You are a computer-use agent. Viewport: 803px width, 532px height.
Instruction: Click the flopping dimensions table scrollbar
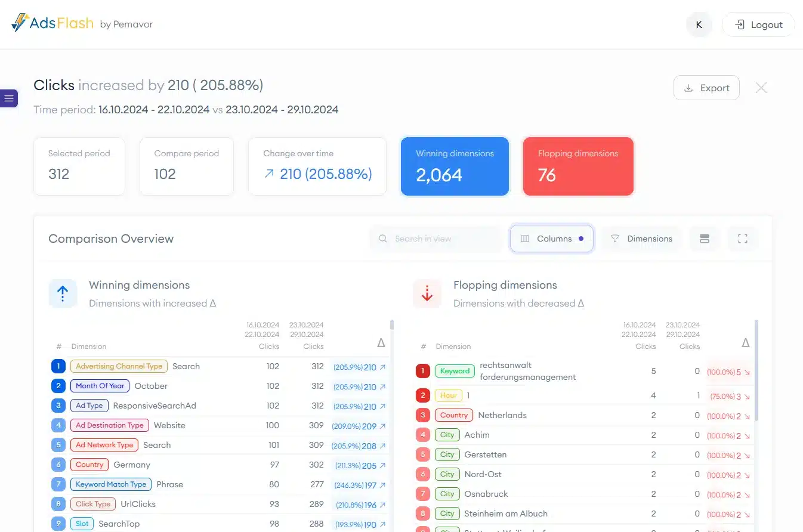click(x=756, y=370)
